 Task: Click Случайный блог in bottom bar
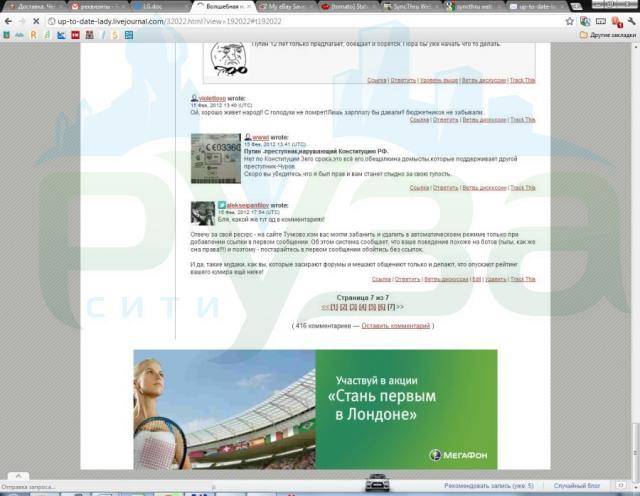pyautogui.click(x=577, y=486)
